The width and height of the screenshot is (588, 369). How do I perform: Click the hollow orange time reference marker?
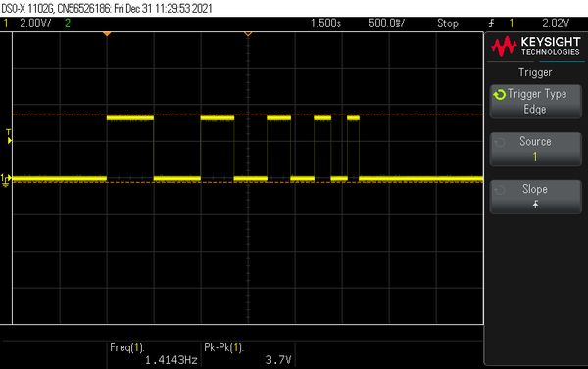[x=248, y=34]
